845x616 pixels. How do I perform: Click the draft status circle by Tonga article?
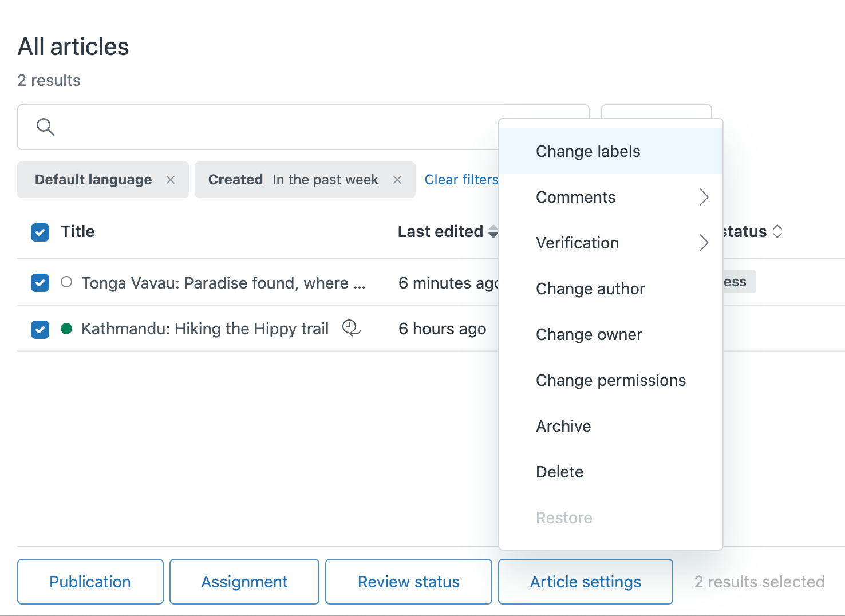coord(66,282)
